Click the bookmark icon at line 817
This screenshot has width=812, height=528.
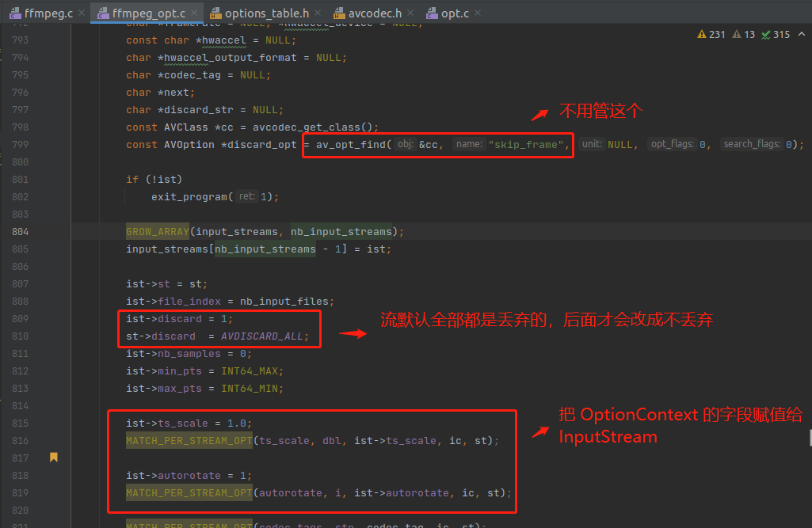[x=54, y=458]
